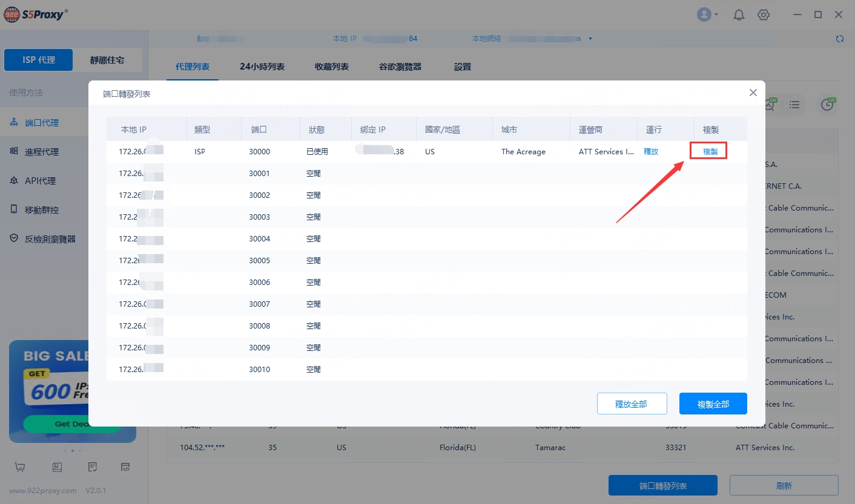Screen dimensions: 855x504
Task: Open the 24小時列表 tab
Action: [262, 67]
